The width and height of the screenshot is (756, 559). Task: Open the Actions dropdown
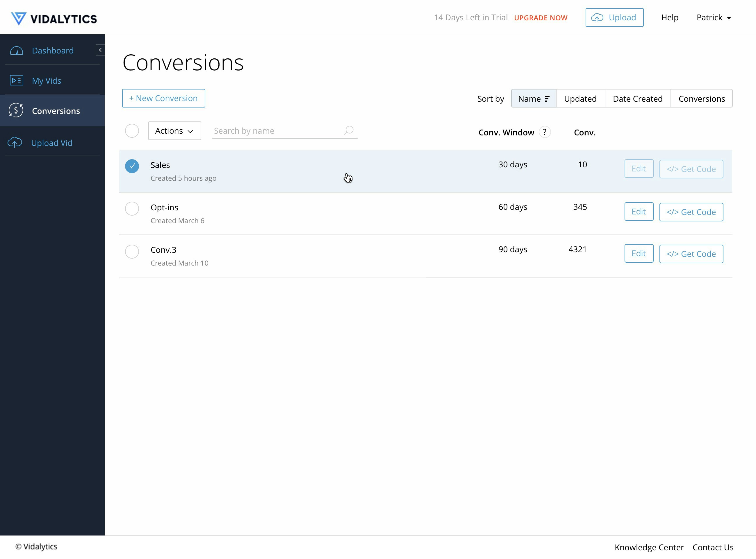point(174,131)
